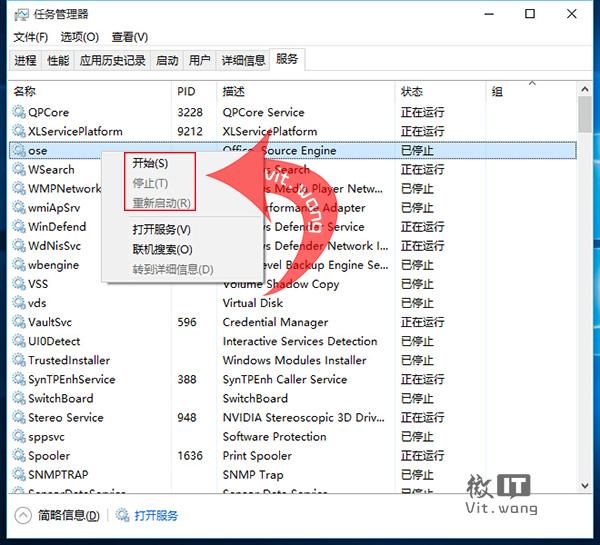The width and height of the screenshot is (600, 545).
Task: Click PID value 596
Action: pos(187,322)
